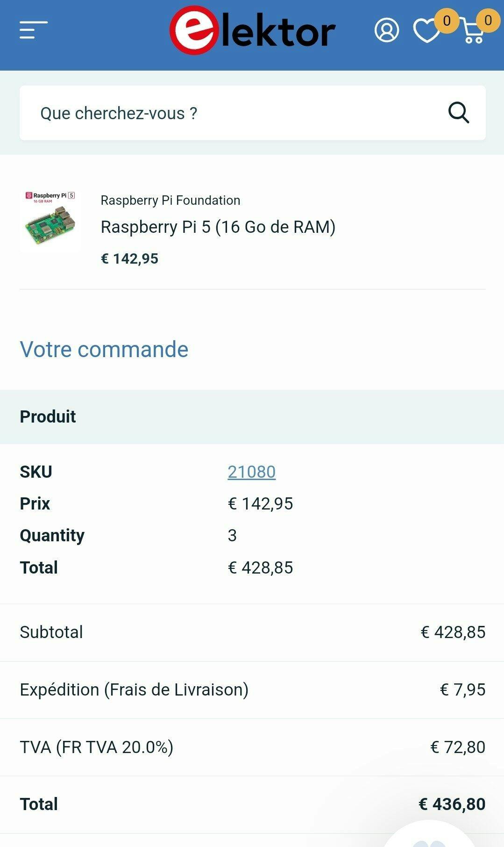504x847 pixels.
Task: Click the wishlist count badge
Action: [x=447, y=21]
